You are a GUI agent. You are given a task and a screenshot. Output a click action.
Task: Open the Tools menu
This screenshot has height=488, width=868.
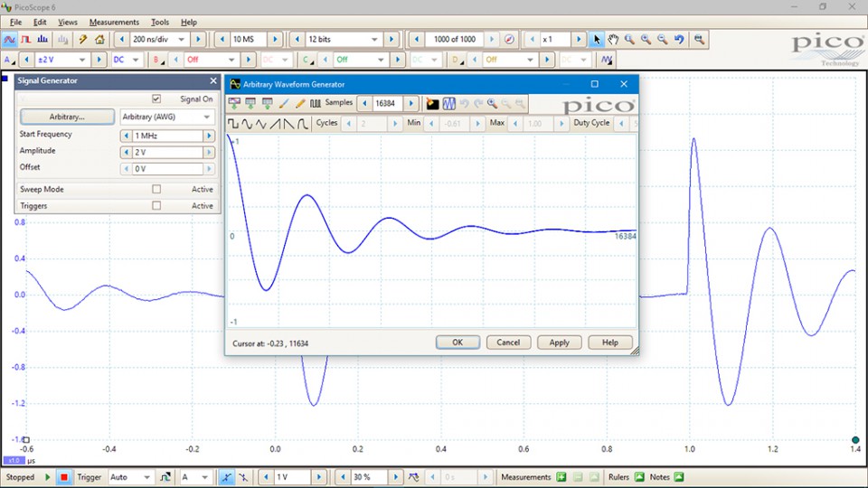pos(160,22)
